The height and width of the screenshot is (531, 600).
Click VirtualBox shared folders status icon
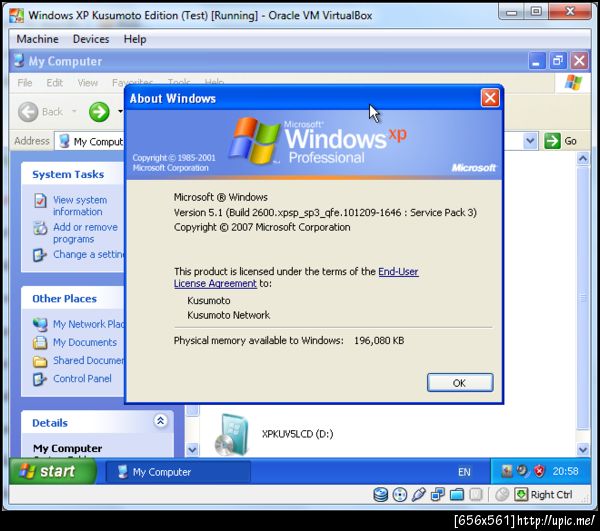point(457,495)
